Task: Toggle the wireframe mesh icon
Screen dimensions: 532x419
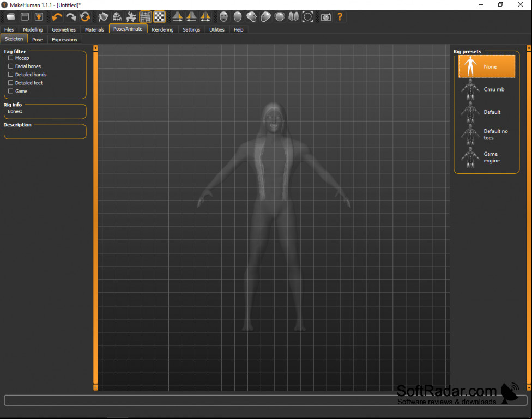Action: [x=117, y=17]
